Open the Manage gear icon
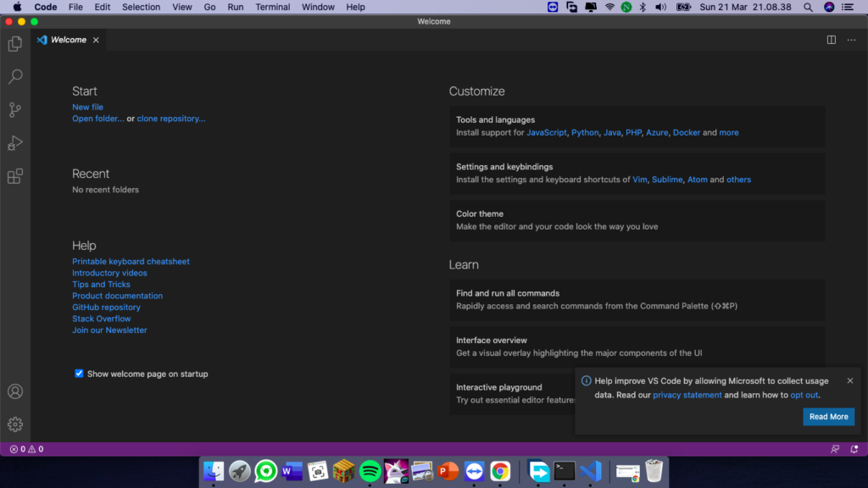 (x=15, y=424)
